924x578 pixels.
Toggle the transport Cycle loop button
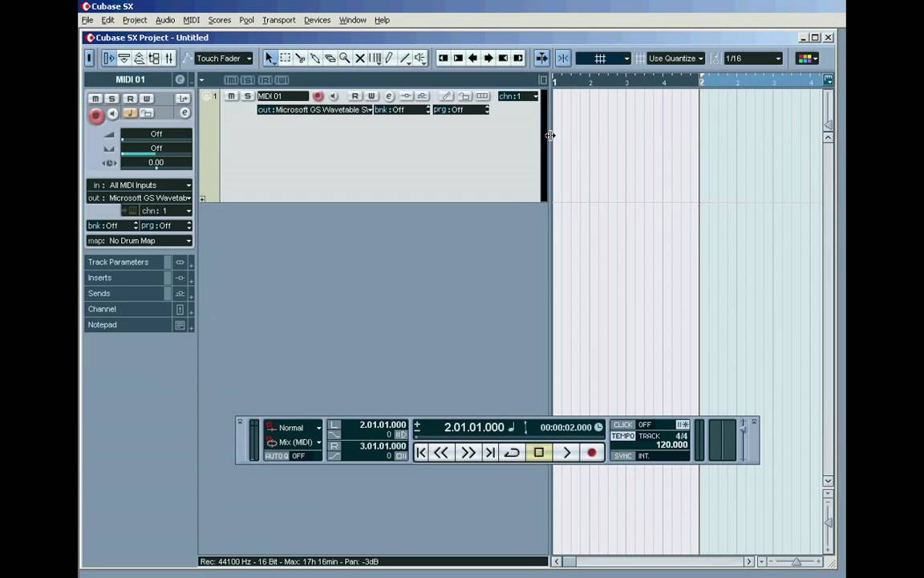[x=512, y=453]
